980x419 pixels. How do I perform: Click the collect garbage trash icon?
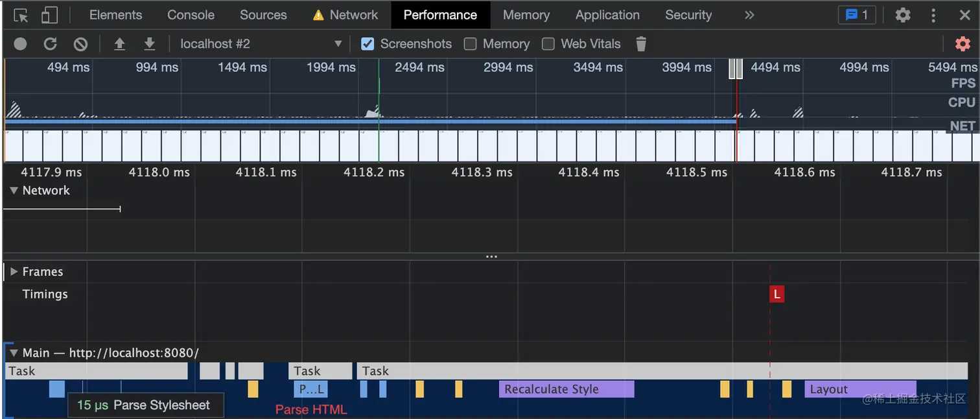641,44
